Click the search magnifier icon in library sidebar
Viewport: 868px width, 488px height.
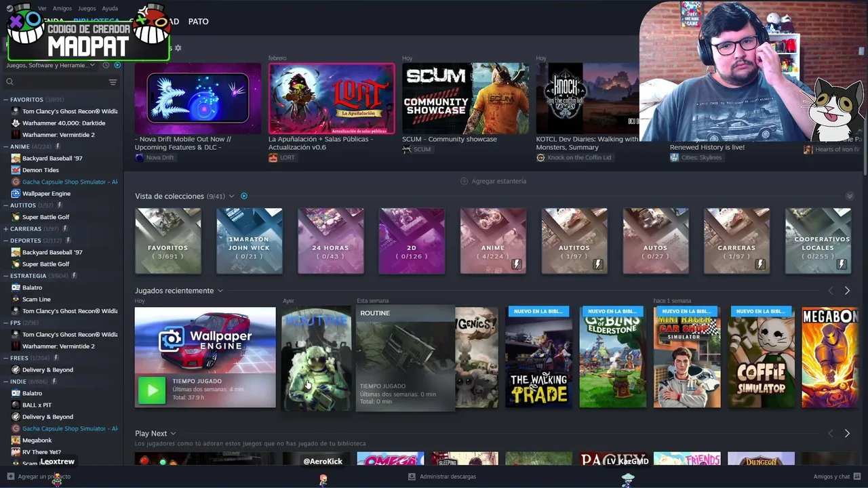pyautogui.click(x=9, y=82)
